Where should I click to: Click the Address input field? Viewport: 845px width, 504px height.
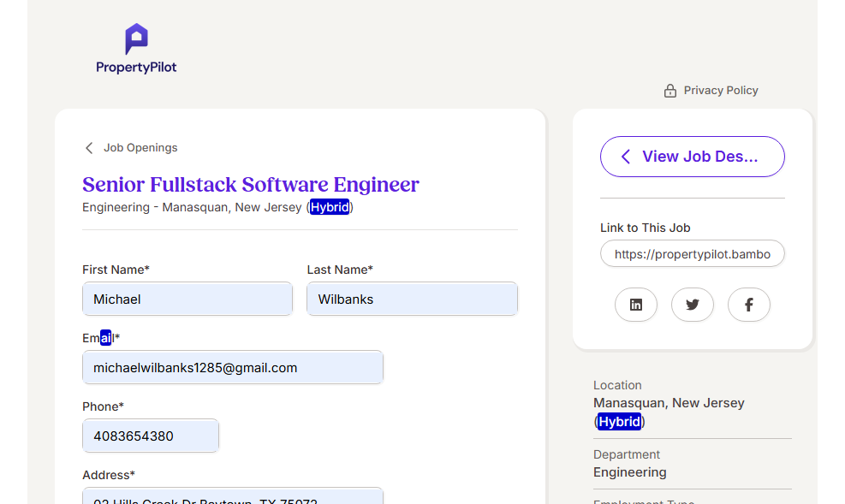tap(232, 496)
